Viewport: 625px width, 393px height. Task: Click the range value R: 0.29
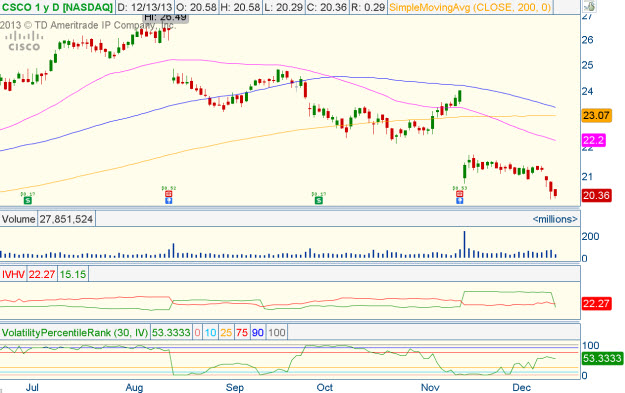pyautogui.click(x=368, y=7)
